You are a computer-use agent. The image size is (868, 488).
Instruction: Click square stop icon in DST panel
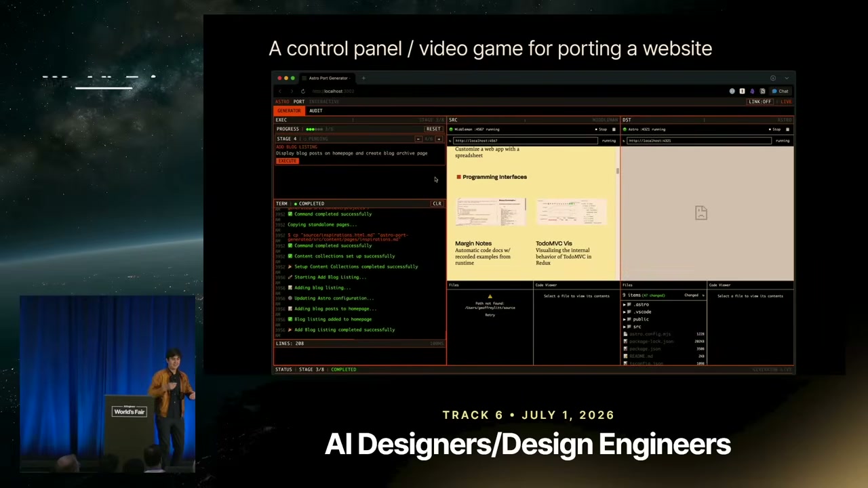[x=787, y=129]
